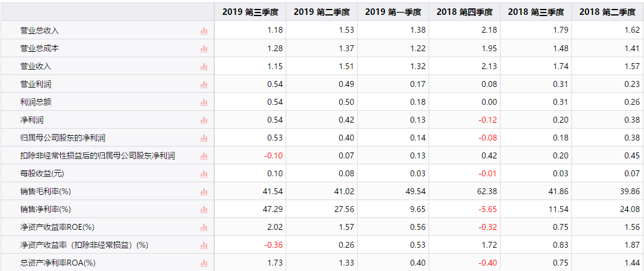This screenshot has height=271, width=644.
Task: Open chart icon for 总资产净利率ROA(%) row
Action: tap(204, 263)
